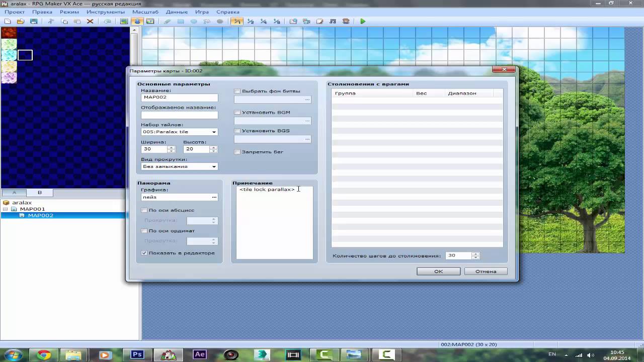Click the green Playtest arrow
Viewport: 644px width, 362px height.
(x=363, y=21)
